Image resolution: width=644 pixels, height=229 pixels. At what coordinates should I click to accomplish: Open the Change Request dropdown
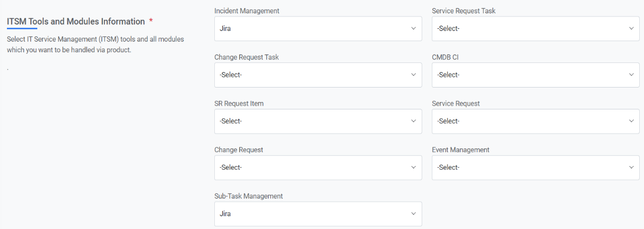(318, 168)
